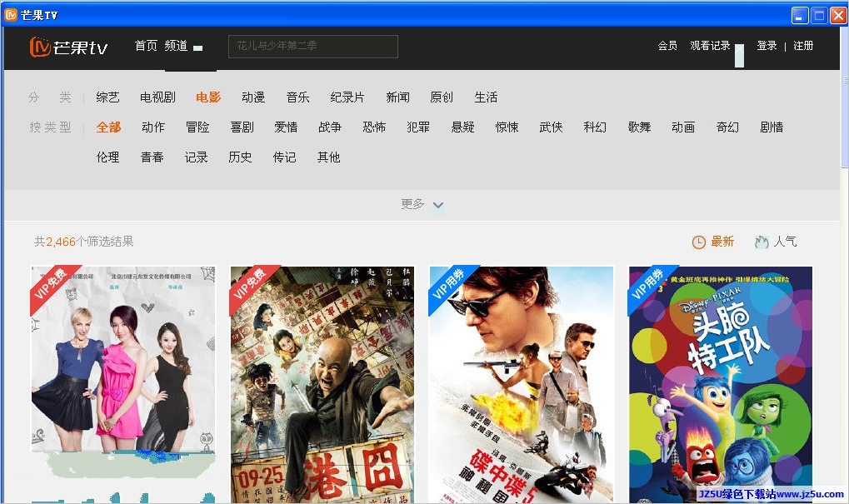Filter movies by 武侠 type
The height and width of the screenshot is (504, 849).
[552, 127]
